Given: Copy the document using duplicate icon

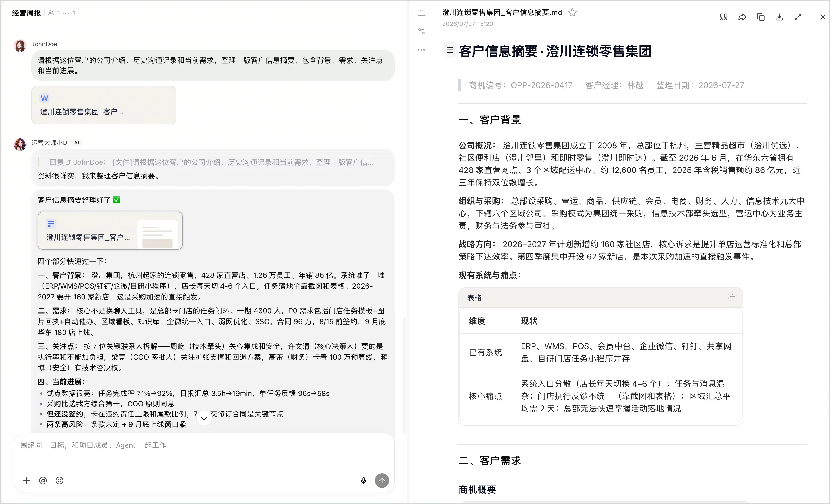Looking at the screenshot, I should click(x=761, y=17).
